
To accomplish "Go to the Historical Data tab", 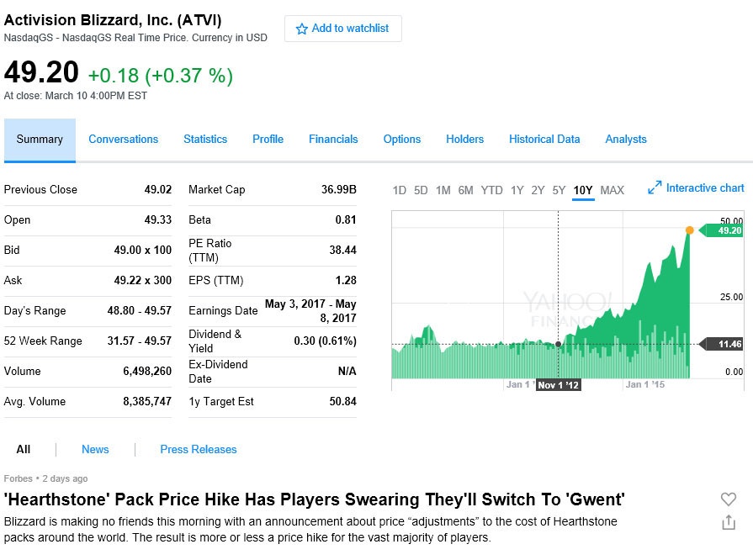I will [x=544, y=140].
